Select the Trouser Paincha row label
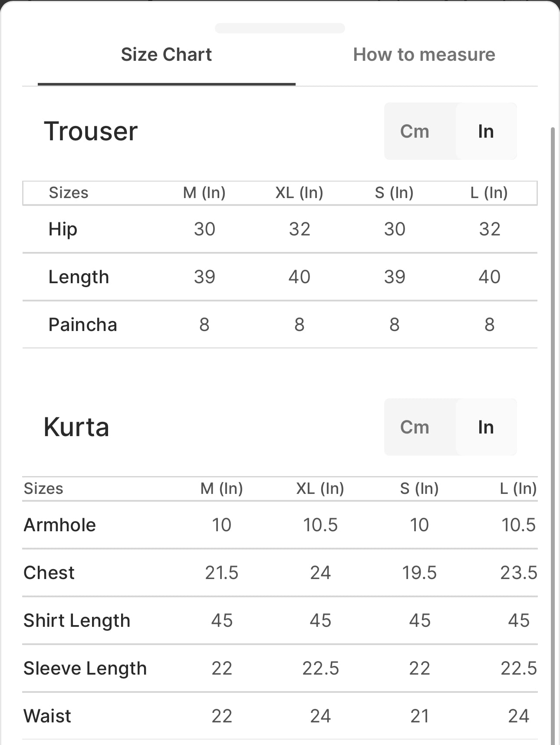The image size is (560, 745). click(x=82, y=324)
